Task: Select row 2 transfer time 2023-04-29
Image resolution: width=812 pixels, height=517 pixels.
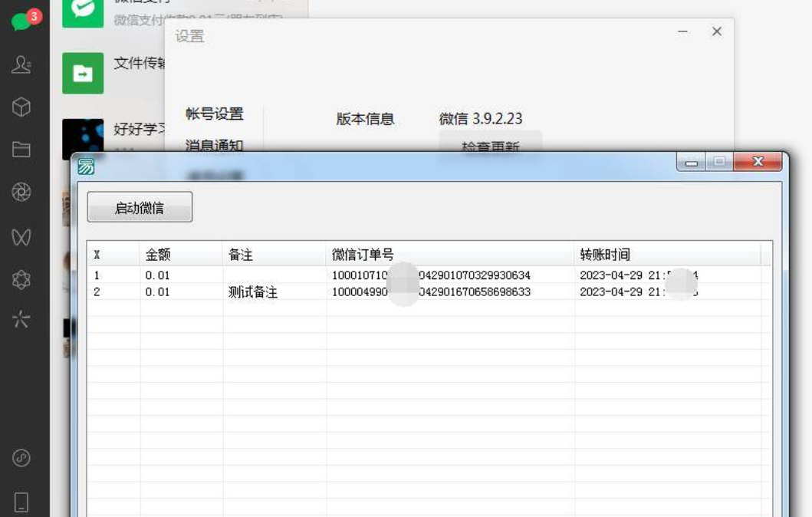Action: click(639, 291)
